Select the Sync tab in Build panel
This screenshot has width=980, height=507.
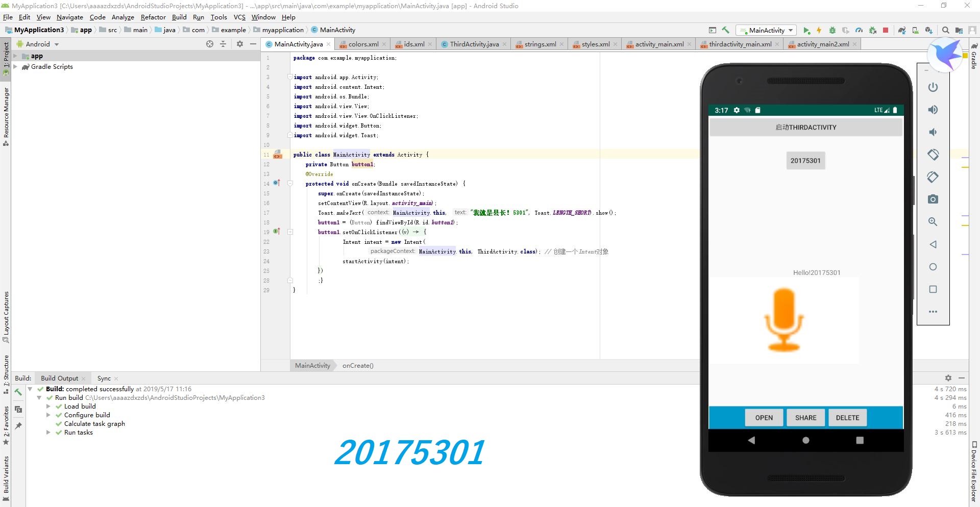coord(104,378)
